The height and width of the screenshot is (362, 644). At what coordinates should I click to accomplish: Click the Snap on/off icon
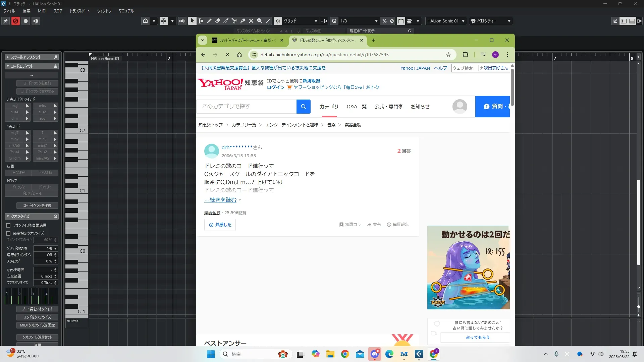pos(278,21)
